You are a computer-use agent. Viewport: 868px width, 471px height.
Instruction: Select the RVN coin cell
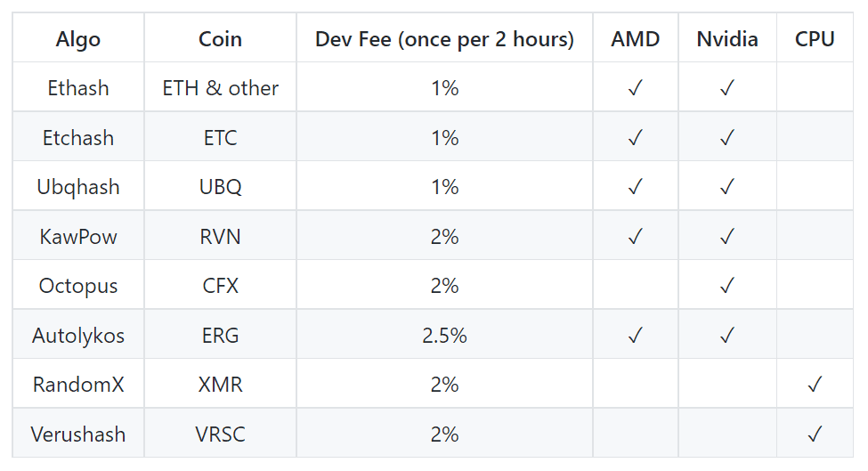pos(220,237)
